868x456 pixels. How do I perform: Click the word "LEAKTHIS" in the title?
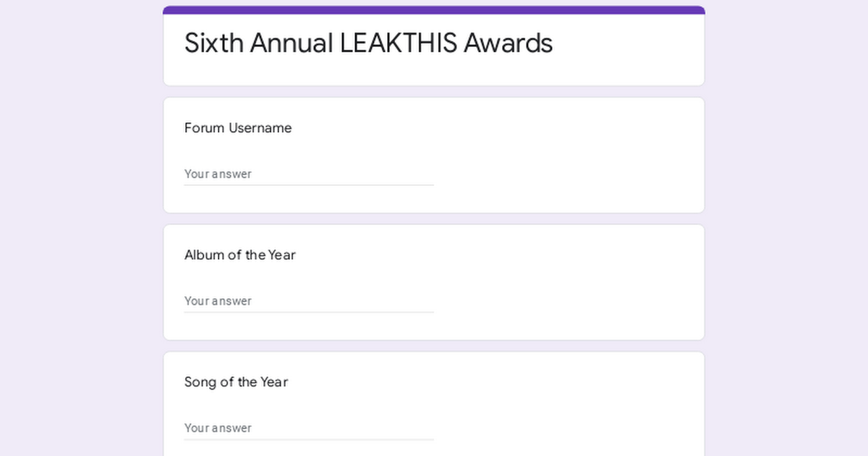point(399,43)
